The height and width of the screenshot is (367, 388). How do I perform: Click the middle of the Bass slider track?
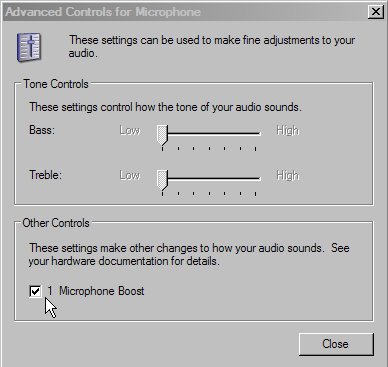210,133
